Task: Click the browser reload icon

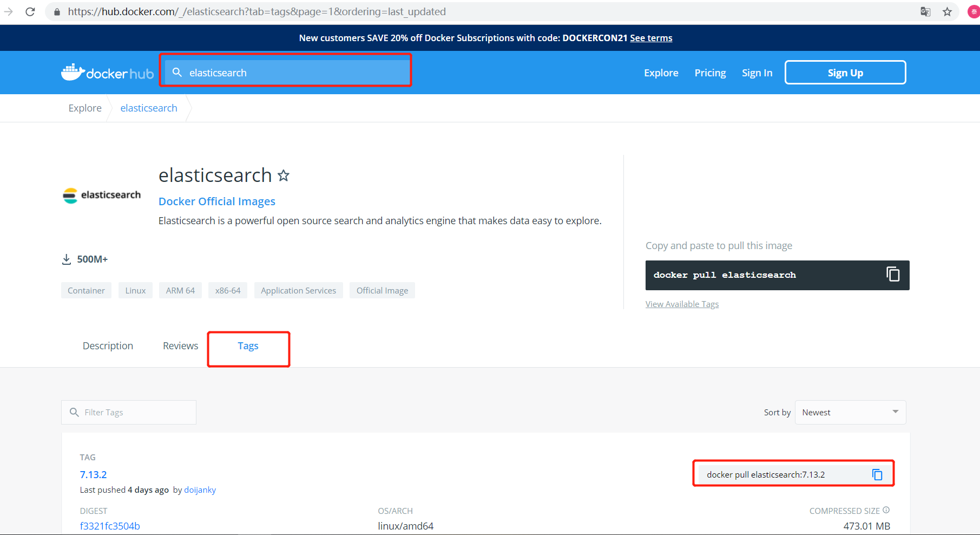Action: point(30,11)
